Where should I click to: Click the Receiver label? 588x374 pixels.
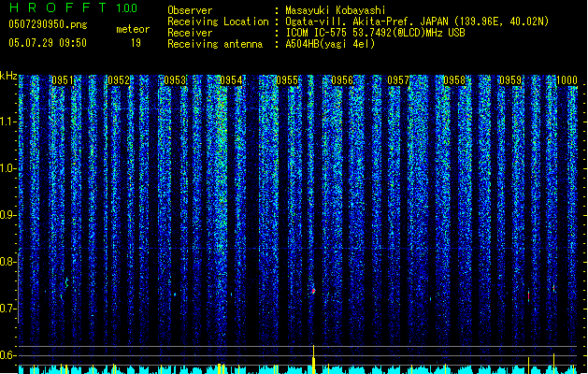click(x=190, y=33)
